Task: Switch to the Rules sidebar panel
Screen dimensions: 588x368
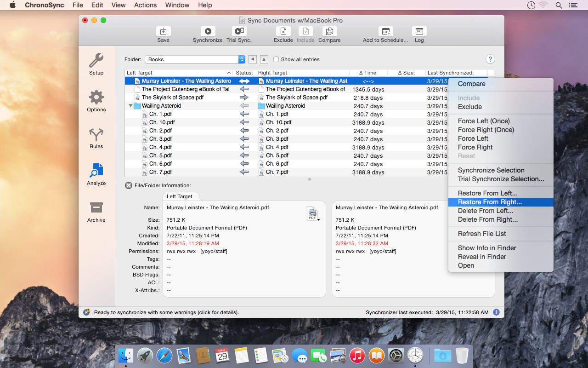Action: click(96, 138)
